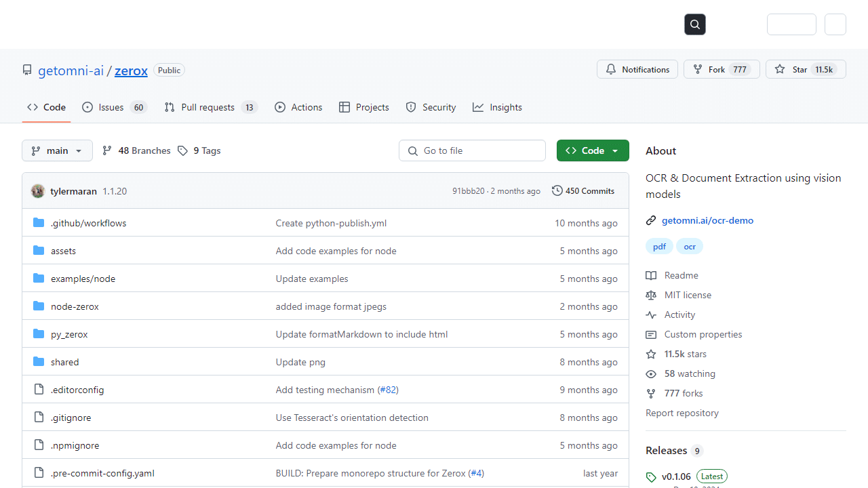868x488 pixels.
Task: Open commit hash 91bbb20
Action: 469,191
